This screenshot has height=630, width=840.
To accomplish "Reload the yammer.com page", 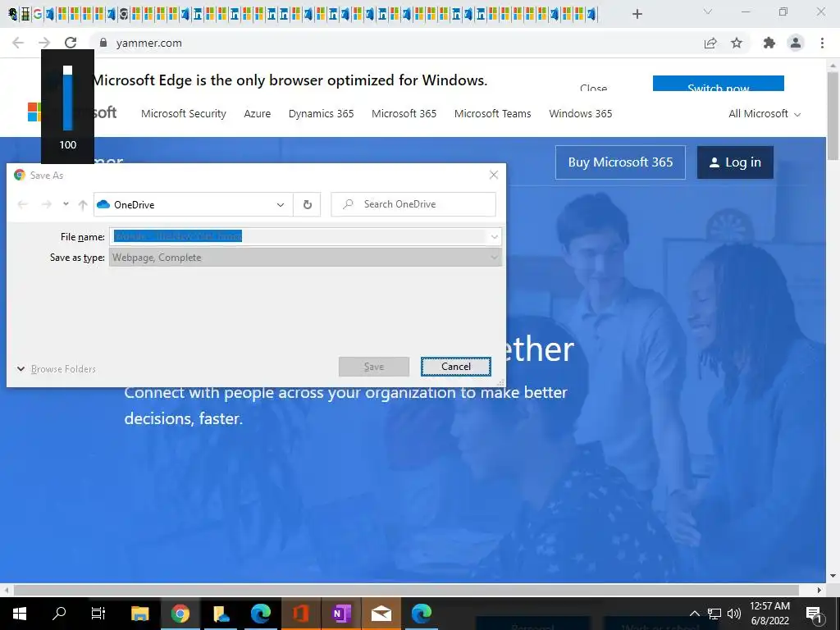I will 71,43.
